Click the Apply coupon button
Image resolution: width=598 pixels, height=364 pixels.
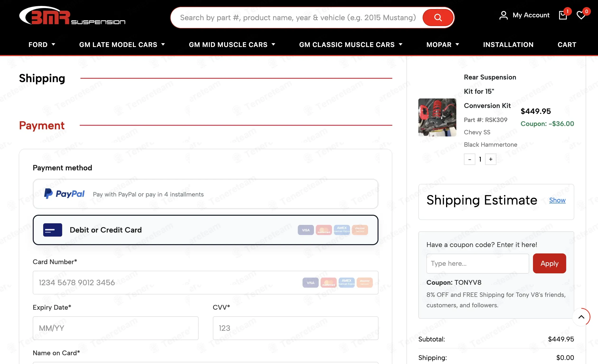point(549,264)
